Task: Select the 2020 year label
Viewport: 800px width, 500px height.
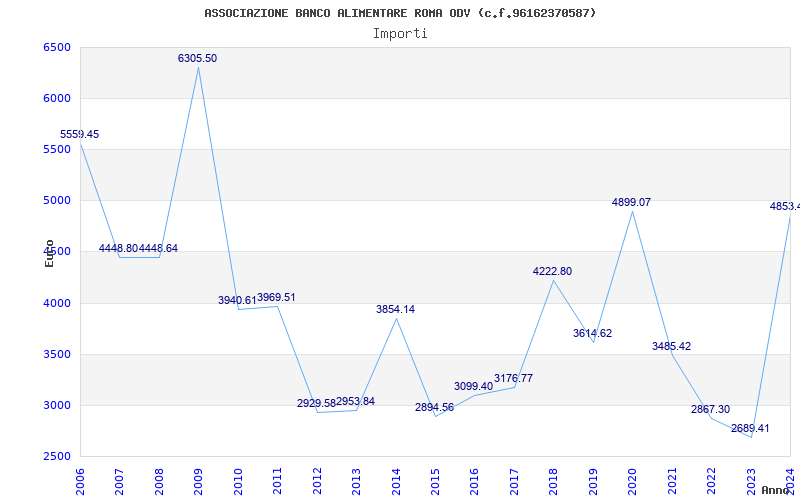Action: point(633,481)
